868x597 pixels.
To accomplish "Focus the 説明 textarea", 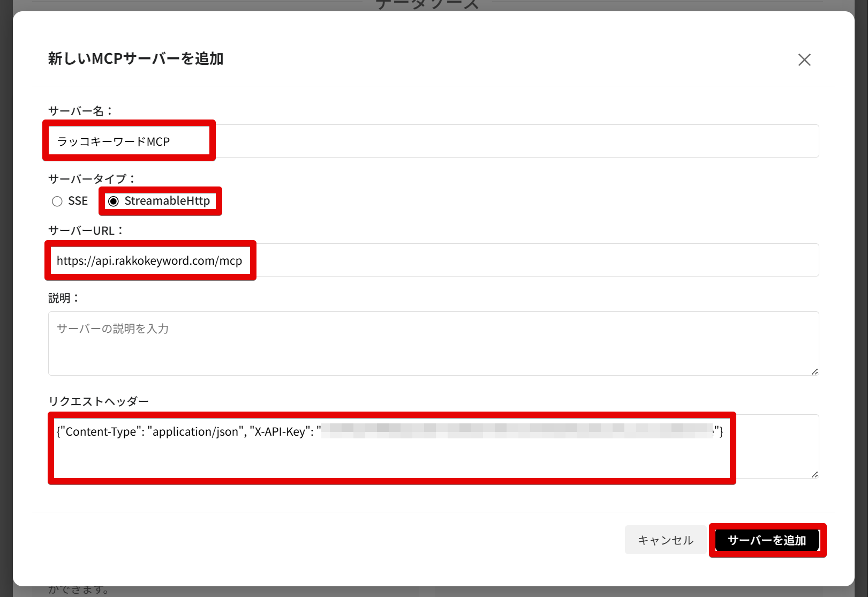I will (433, 344).
